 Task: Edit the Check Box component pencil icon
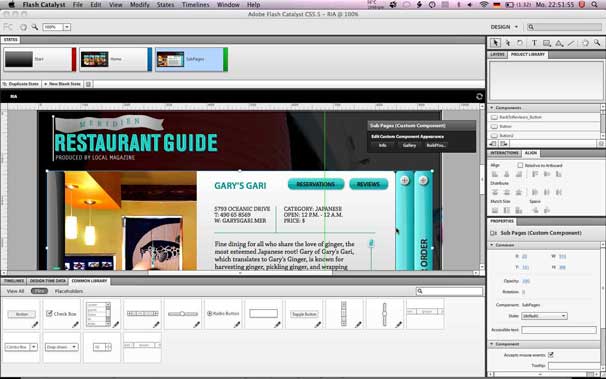75,325
